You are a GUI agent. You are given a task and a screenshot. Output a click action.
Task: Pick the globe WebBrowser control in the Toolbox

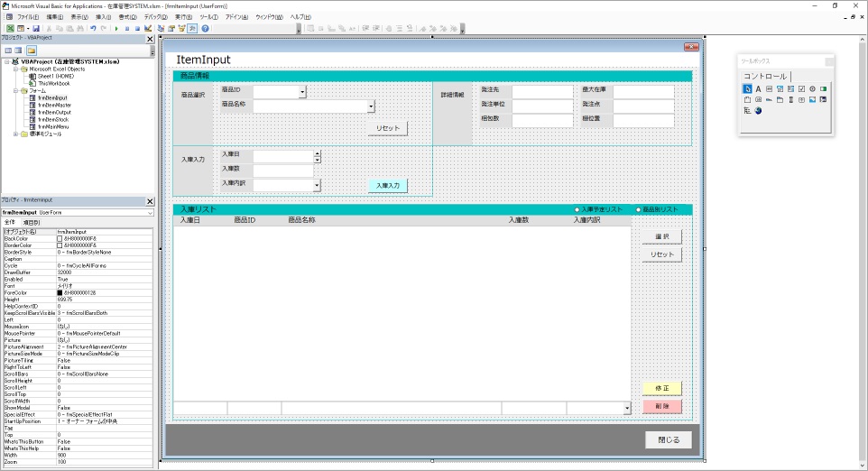[759, 111]
